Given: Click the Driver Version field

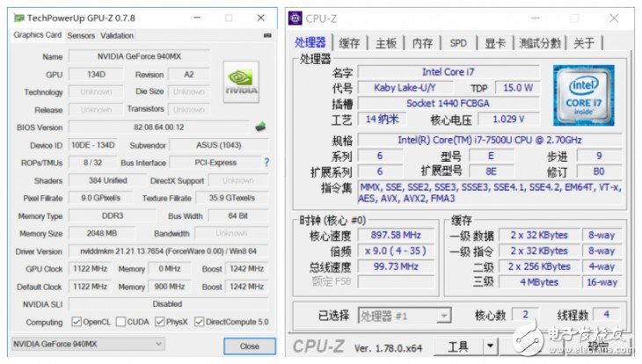Looking at the screenshot, I should coord(168,251).
